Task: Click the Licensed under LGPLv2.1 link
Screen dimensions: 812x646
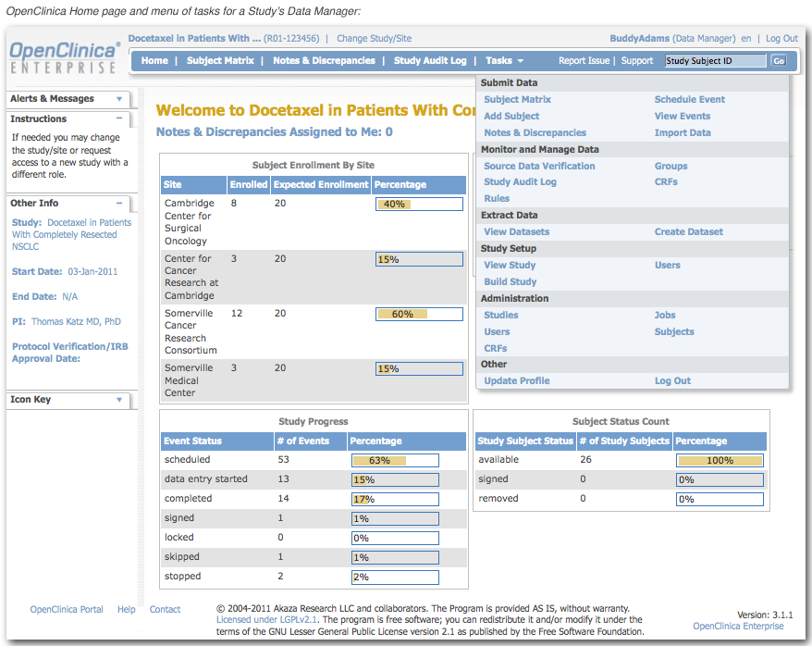Action: (268, 620)
